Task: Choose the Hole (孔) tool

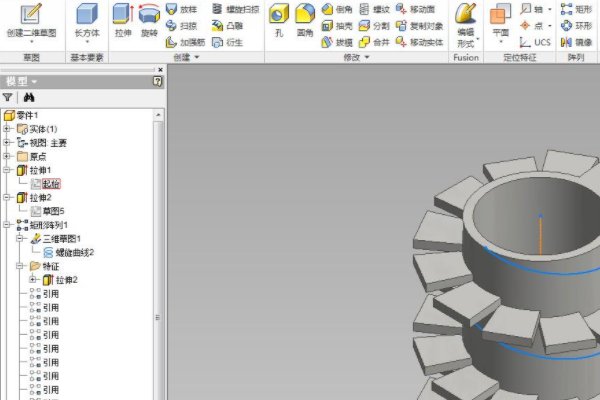Action: [x=278, y=21]
